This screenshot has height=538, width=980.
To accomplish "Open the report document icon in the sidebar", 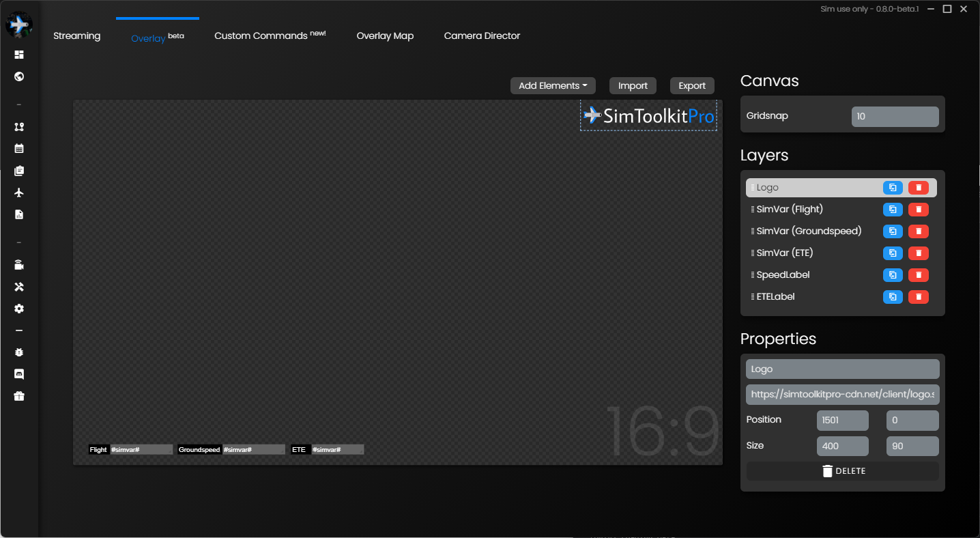I will 19,214.
